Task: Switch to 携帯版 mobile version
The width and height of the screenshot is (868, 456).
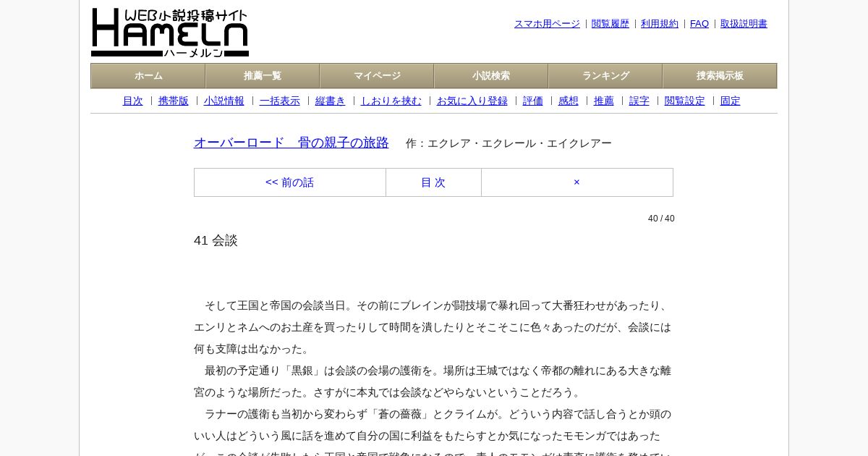Action: coord(174,101)
